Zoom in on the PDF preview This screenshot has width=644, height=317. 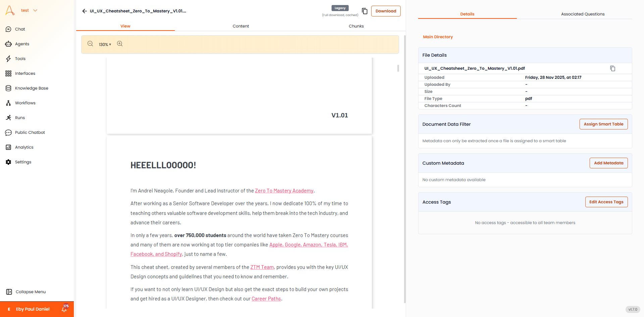point(120,44)
